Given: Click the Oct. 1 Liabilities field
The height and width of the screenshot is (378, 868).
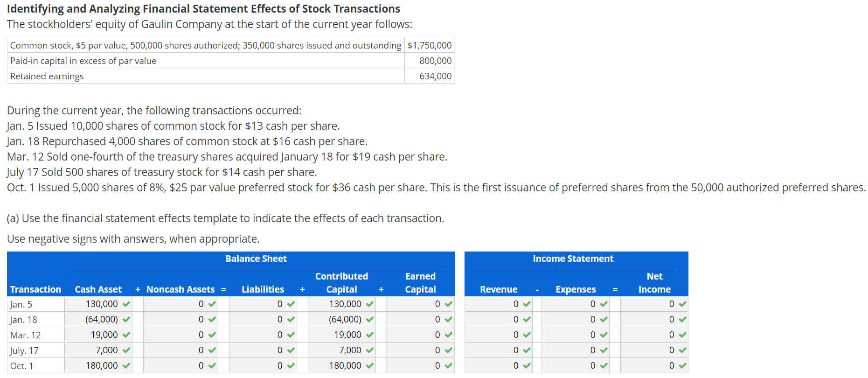Looking at the screenshot, I should click(263, 365).
